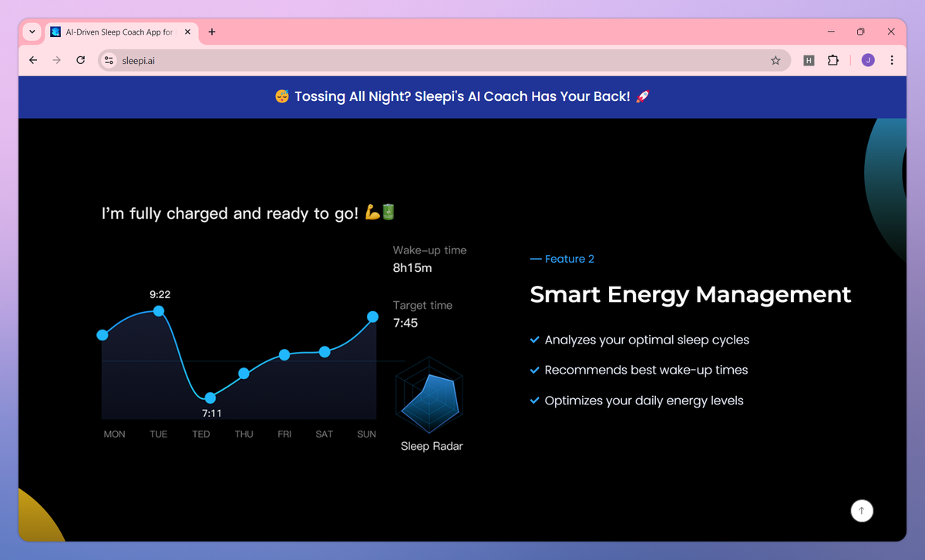Screen dimensions: 925x560
Task: Click the purple J profile avatar
Action: (x=867, y=60)
